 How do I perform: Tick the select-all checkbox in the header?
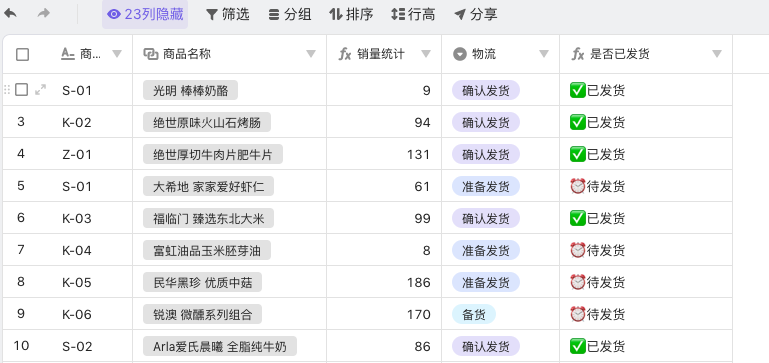(23, 54)
